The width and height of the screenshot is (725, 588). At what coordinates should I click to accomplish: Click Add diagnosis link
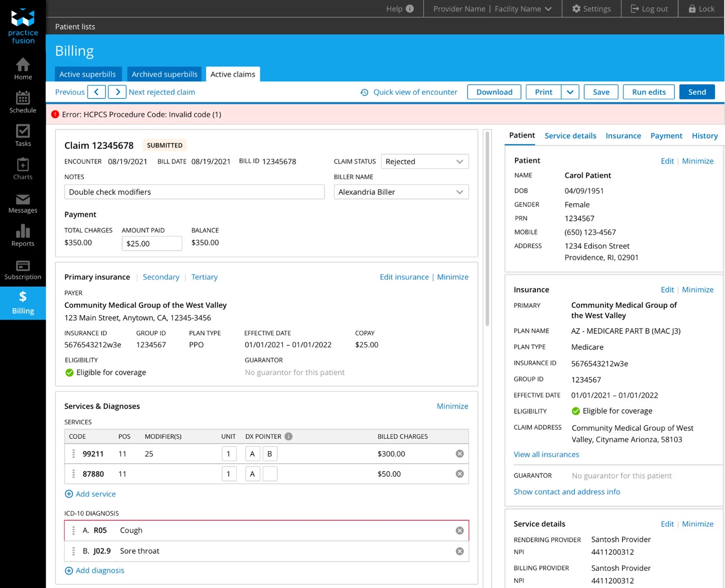[94, 570]
